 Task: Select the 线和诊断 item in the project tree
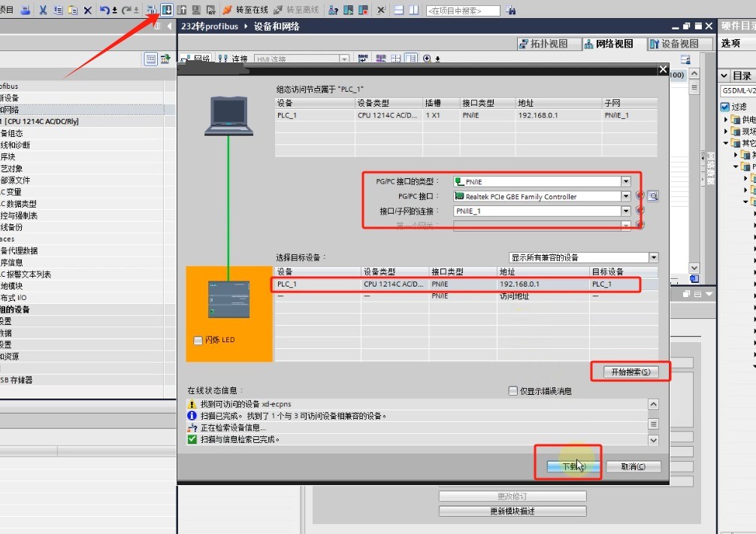pos(16,145)
